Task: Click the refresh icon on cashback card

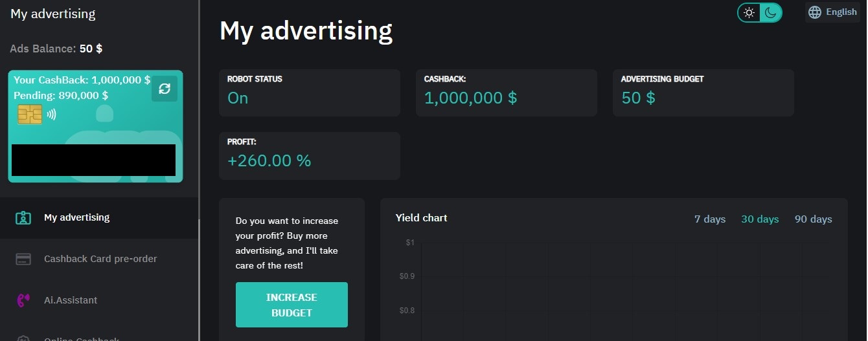Action: point(165,89)
